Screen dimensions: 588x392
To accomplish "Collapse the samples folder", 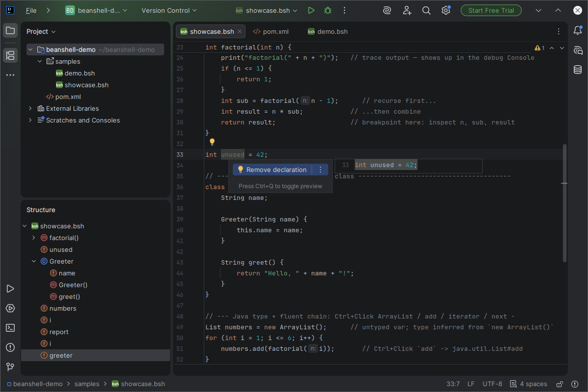I will click(40, 61).
